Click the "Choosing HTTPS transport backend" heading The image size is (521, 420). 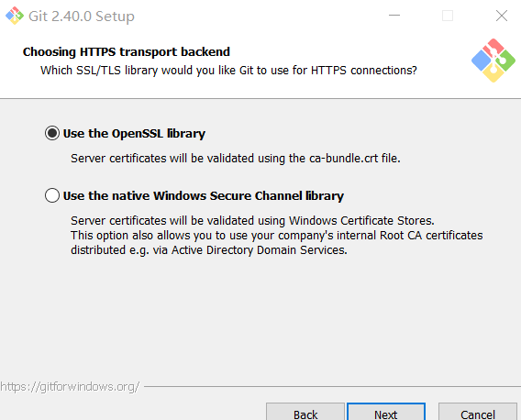(x=127, y=52)
